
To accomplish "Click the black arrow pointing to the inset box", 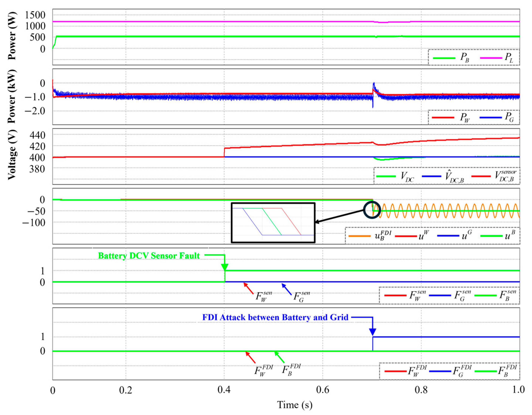I will pos(340,216).
